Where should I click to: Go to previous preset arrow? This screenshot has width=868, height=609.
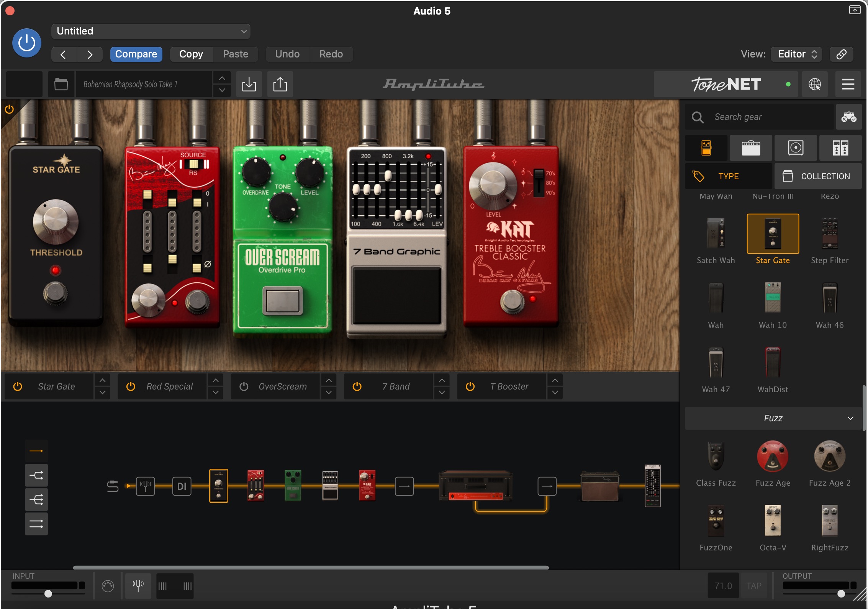click(x=64, y=54)
